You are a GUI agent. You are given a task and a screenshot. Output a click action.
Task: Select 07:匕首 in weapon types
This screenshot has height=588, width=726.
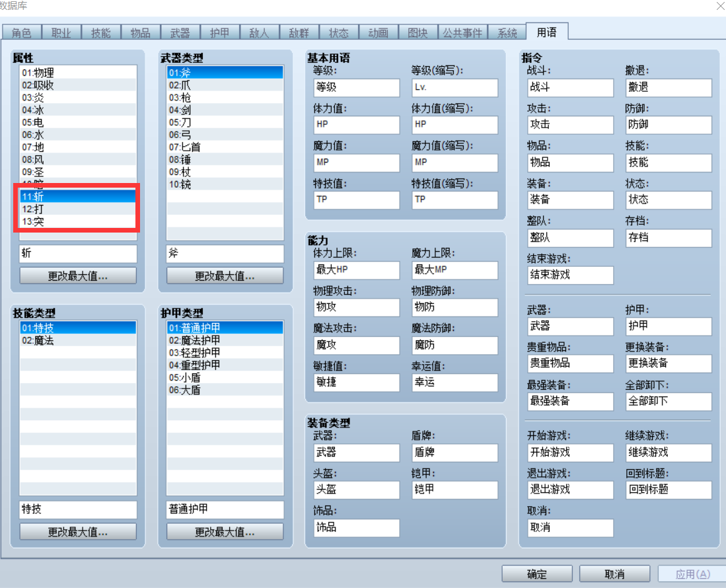point(225,147)
